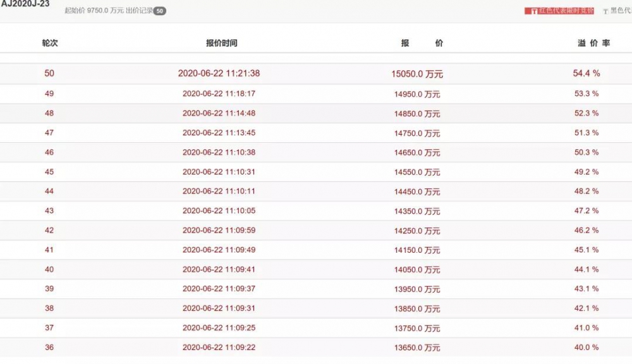Click round number 43
Viewport: 632px width, 364px height.
click(49, 210)
